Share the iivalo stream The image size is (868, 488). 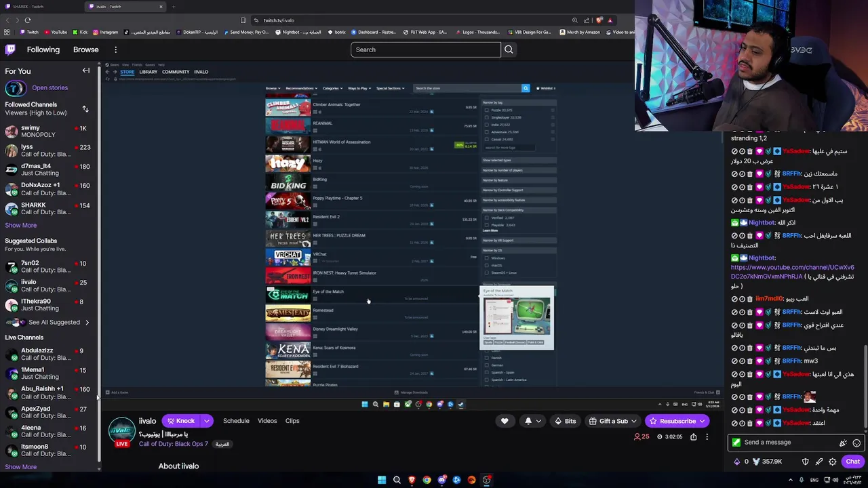coord(693,437)
